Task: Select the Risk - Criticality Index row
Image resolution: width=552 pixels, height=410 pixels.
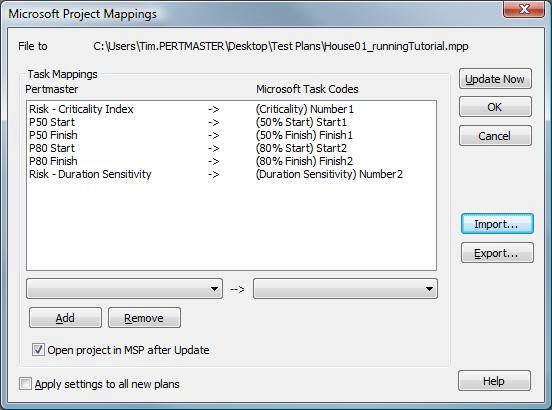Action: [231, 109]
